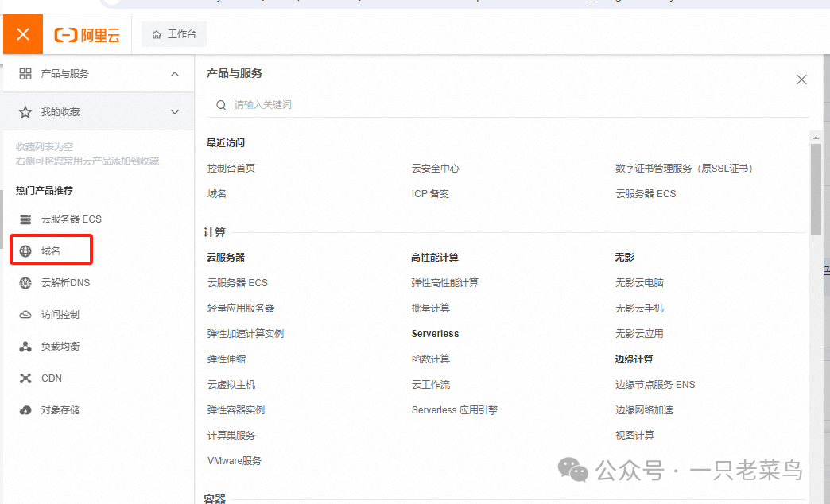830x504 pixels.
Task: Focus the 请输入关键词 search field
Action: tap(508, 105)
